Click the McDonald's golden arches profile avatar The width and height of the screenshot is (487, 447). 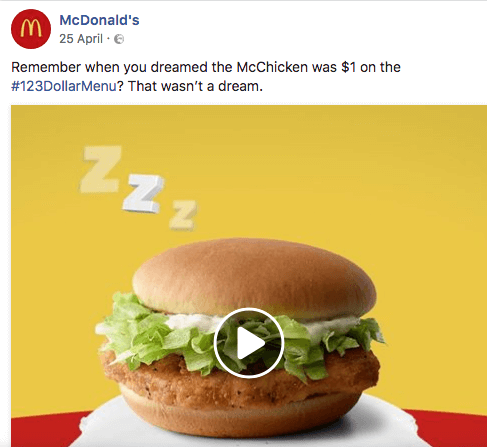pyautogui.click(x=31, y=29)
